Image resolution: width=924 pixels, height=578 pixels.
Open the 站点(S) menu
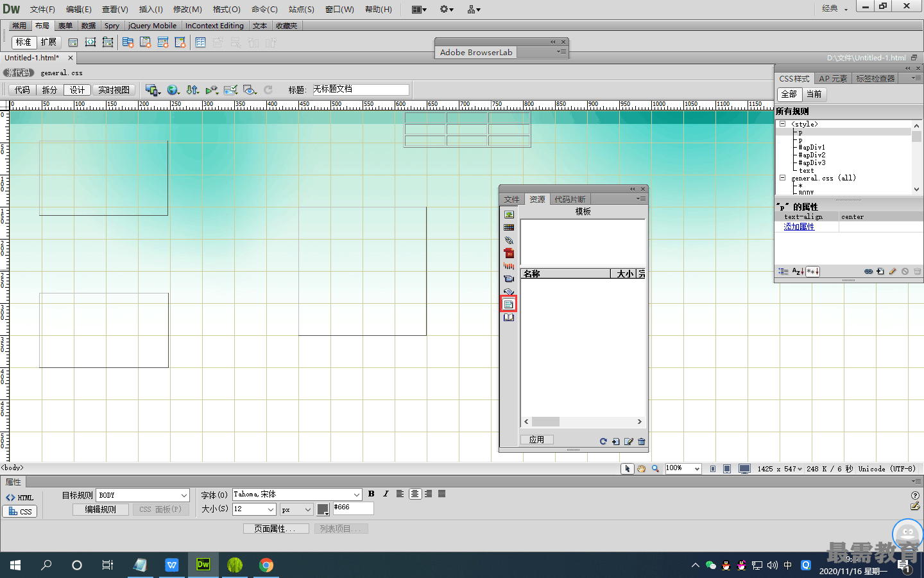pos(302,9)
